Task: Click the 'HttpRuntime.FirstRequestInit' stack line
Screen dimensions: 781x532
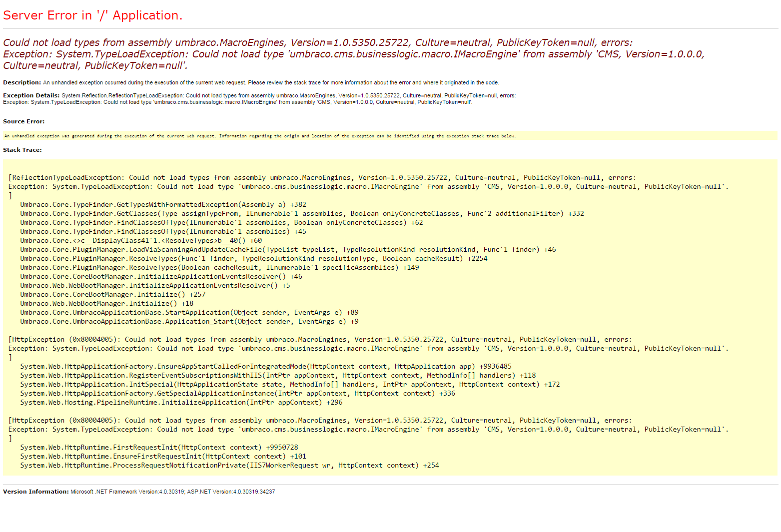Action: [x=159, y=447]
